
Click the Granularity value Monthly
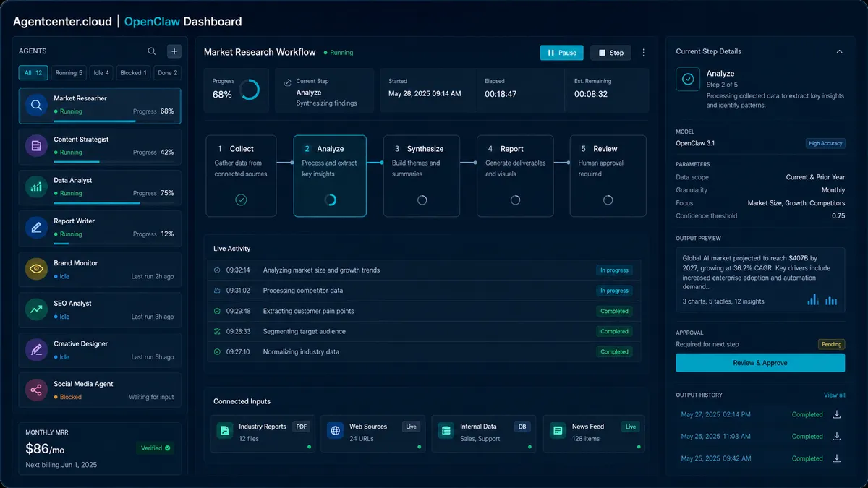tap(833, 190)
